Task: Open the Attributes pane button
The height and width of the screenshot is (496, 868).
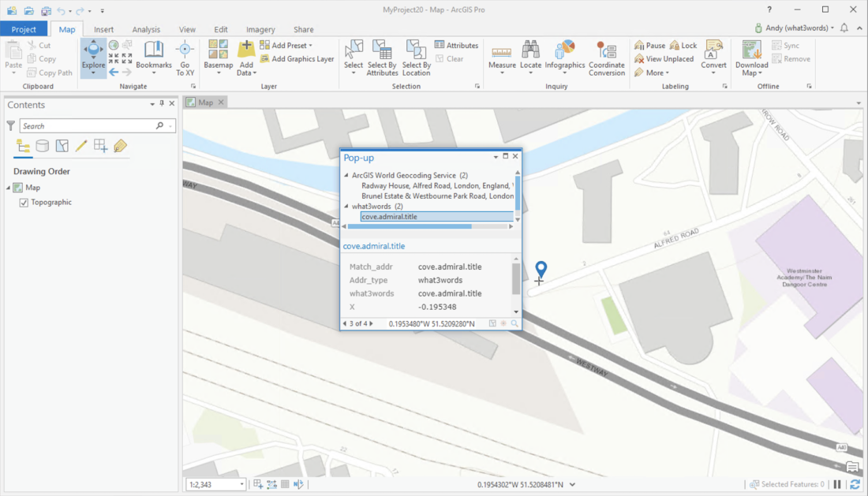Action: tap(456, 46)
